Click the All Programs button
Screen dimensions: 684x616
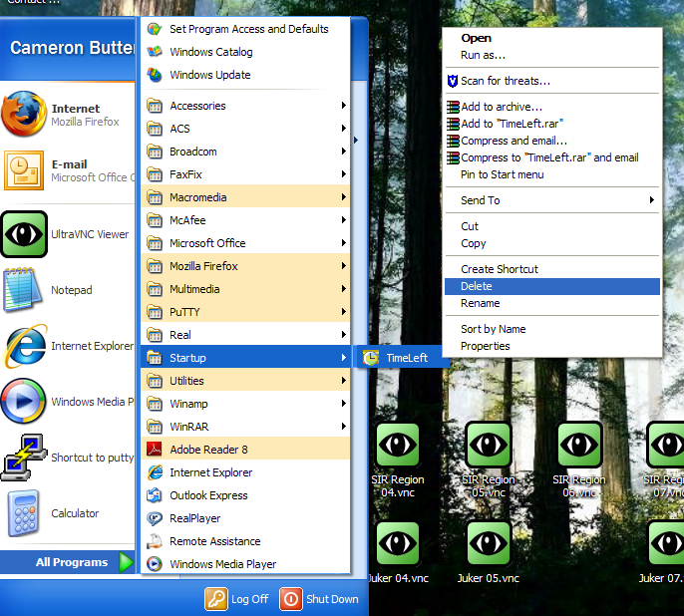click(68, 562)
